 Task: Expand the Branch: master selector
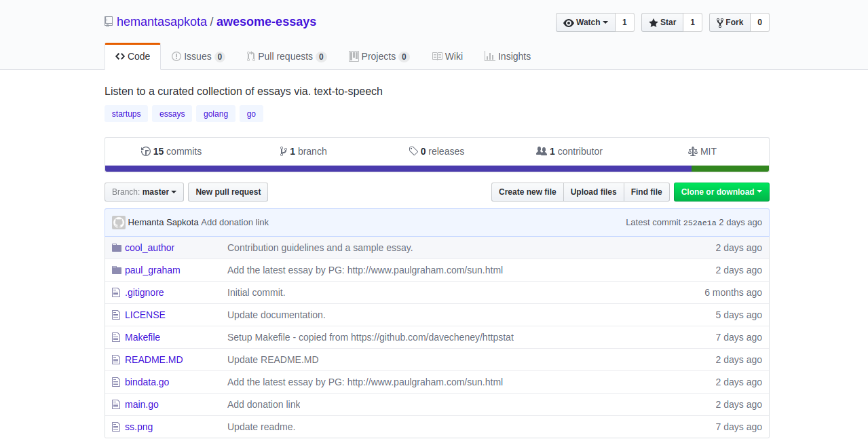[145, 192]
